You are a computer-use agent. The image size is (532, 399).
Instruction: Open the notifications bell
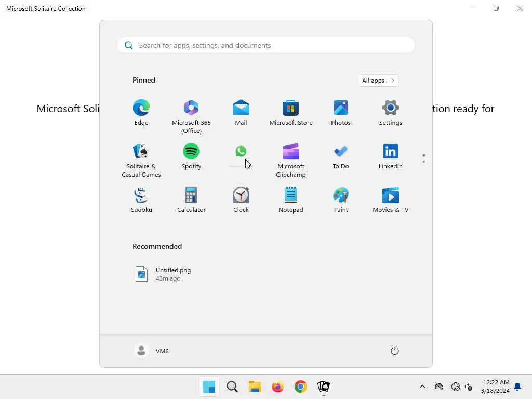(x=518, y=387)
